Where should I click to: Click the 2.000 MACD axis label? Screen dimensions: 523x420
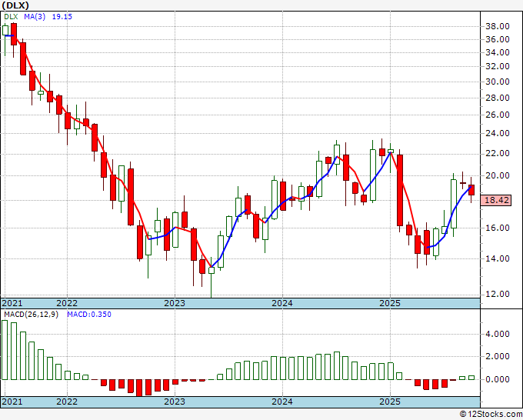[498, 357]
